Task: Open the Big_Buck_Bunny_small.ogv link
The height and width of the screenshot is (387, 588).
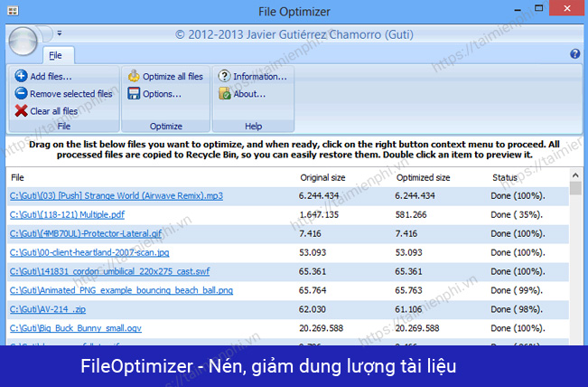Action: coord(75,328)
